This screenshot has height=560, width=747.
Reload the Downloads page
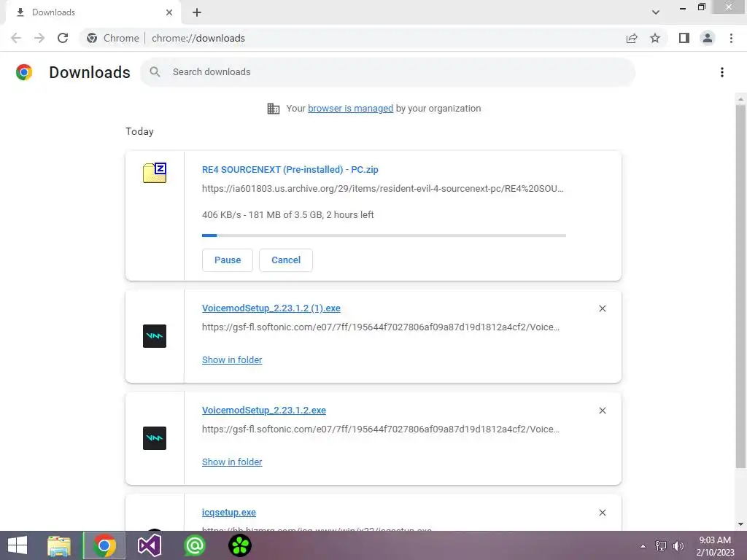(63, 38)
